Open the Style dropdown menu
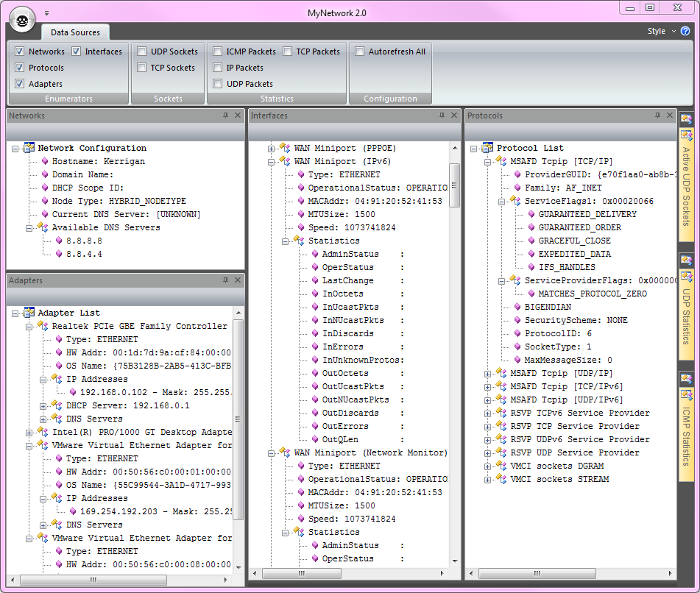 click(660, 31)
